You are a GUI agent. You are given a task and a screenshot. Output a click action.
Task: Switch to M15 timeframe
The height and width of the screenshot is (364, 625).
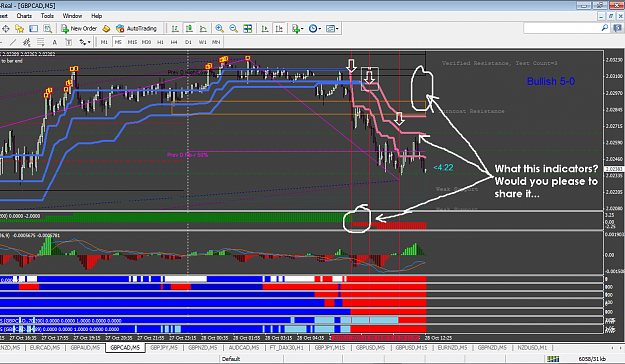[132, 42]
